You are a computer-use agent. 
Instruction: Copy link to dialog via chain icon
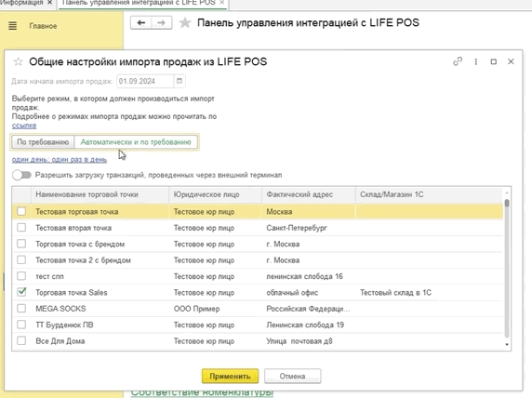[458, 61]
